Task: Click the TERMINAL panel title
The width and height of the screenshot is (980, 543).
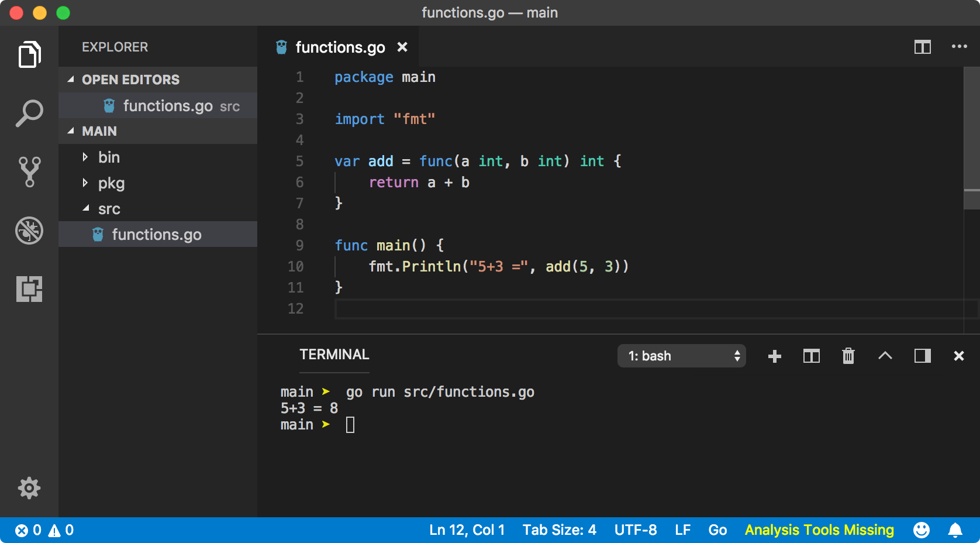Action: [334, 354]
